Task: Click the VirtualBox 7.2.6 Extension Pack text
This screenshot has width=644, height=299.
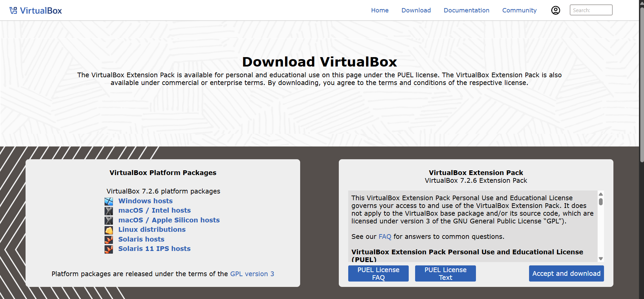Action: click(476, 180)
